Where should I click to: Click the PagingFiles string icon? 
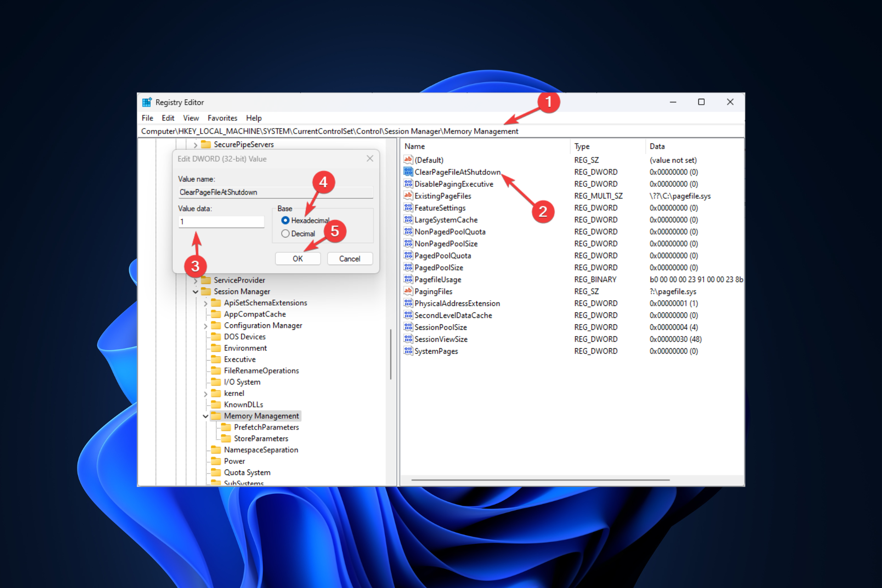tap(408, 291)
